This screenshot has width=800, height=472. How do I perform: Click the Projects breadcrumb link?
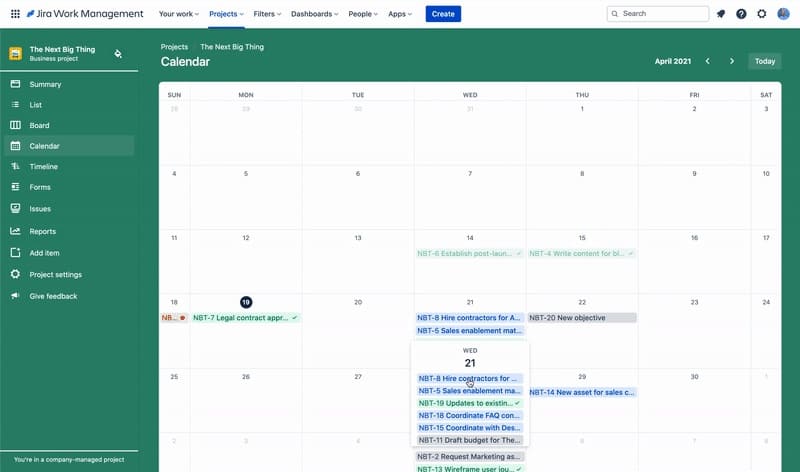coord(174,46)
